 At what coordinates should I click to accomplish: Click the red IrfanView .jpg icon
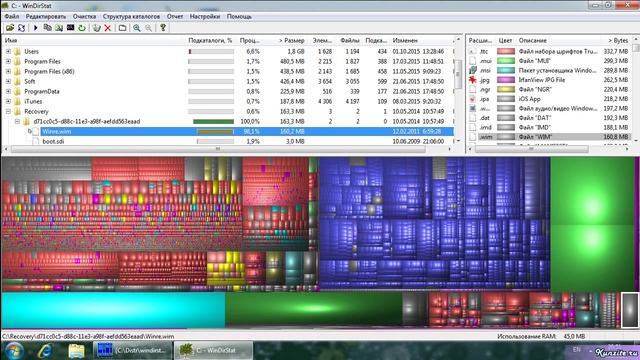pyautogui.click(x=473, y=80)
